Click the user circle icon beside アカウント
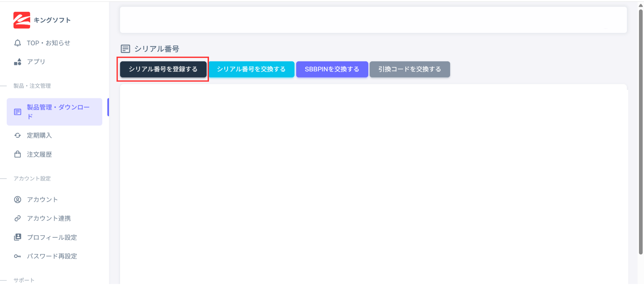Screen dimensions: 644x285 pos(17,200)
